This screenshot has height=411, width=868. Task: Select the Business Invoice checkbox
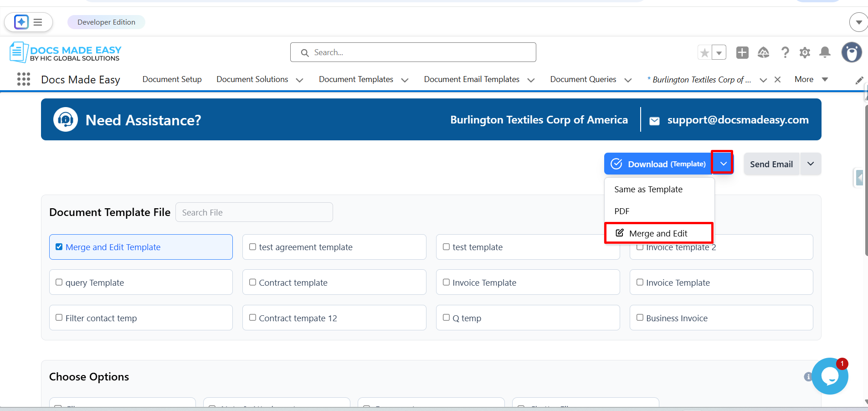[640, 318]
